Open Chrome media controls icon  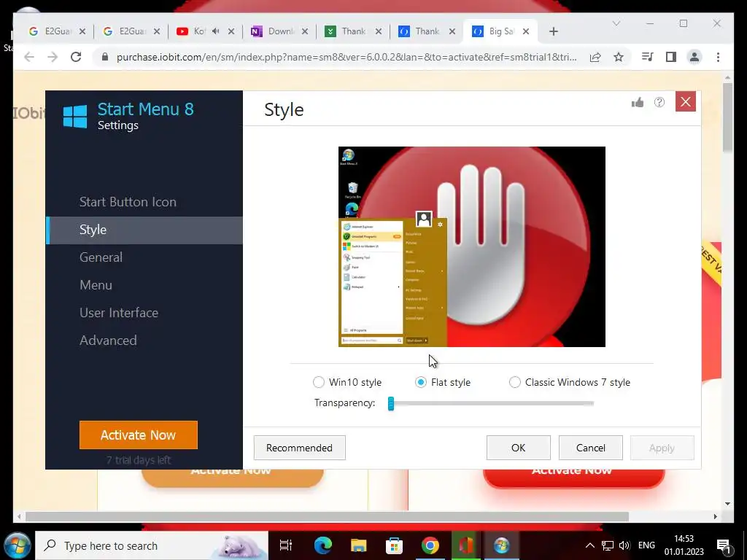648,57
